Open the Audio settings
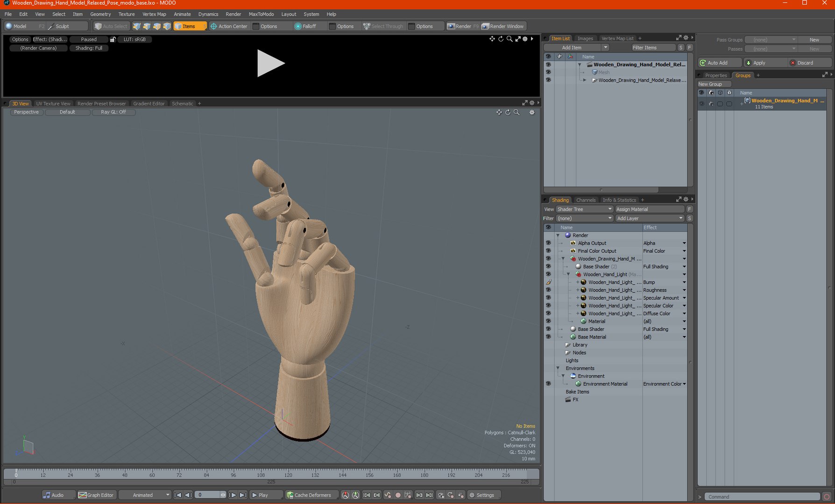The height and width of the screenshot is (504, 835). pyautogui.click(x=58, y=495)
